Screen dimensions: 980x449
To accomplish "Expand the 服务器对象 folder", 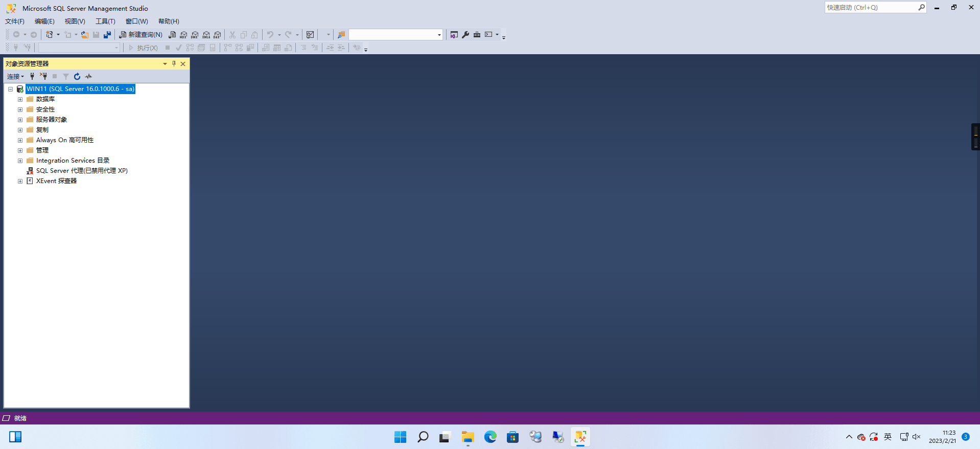I will pyautogui.click(x=20, y=120).
